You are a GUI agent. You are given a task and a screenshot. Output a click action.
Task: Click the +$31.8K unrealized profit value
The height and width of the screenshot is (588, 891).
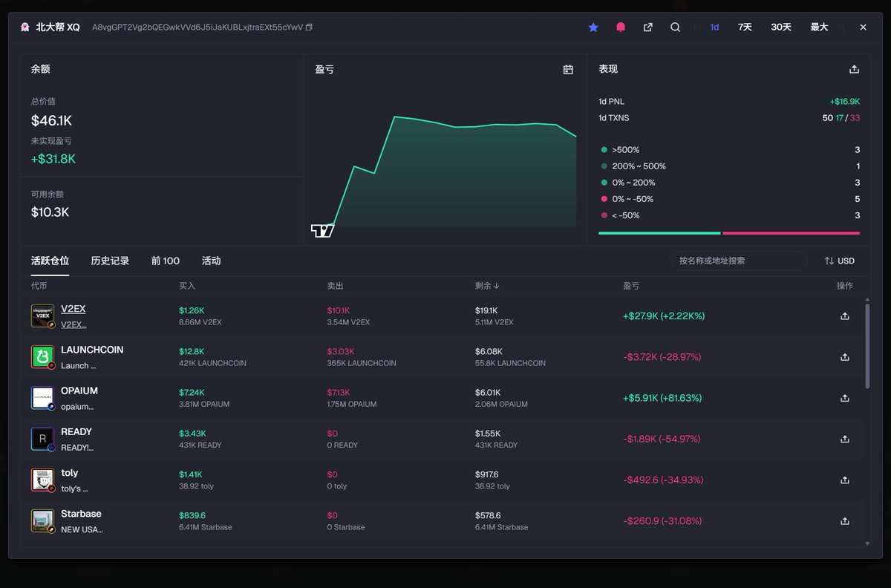pyautogui.click(x=53, y=159)
